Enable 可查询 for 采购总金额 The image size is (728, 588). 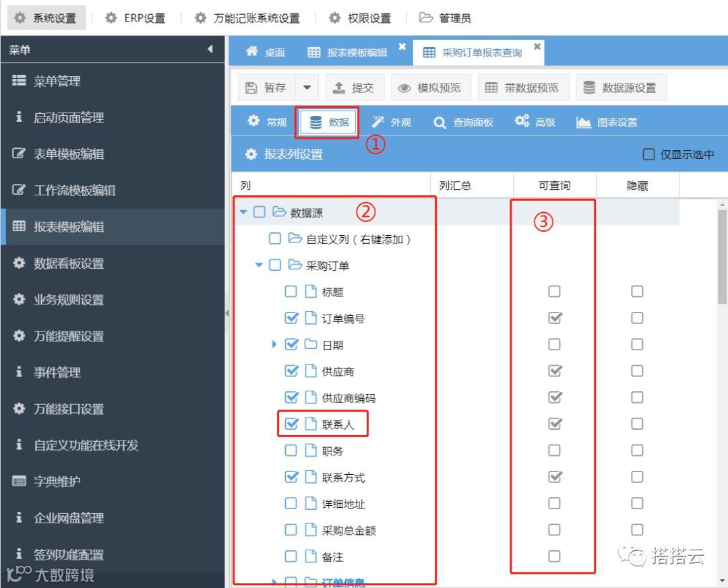(554, 529)
